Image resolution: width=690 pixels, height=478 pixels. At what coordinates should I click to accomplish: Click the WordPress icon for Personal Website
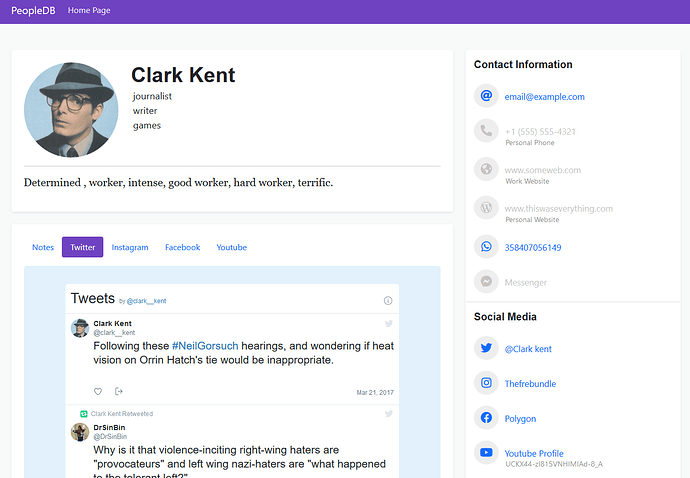click(x=486, y=207)
